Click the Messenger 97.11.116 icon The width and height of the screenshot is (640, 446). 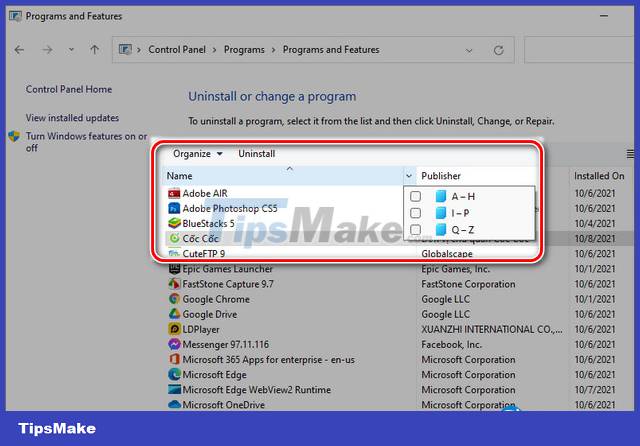pyautogui.click(x=174, y=344)
